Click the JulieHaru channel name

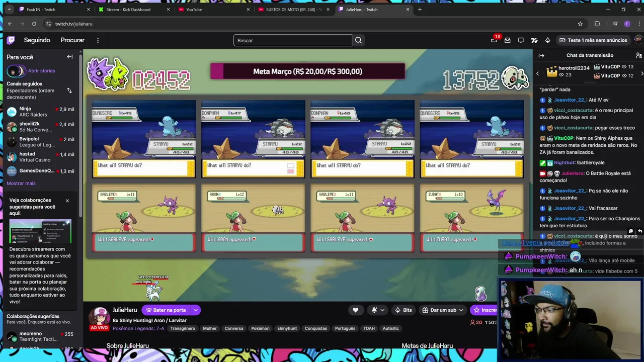tap(125, 310)
